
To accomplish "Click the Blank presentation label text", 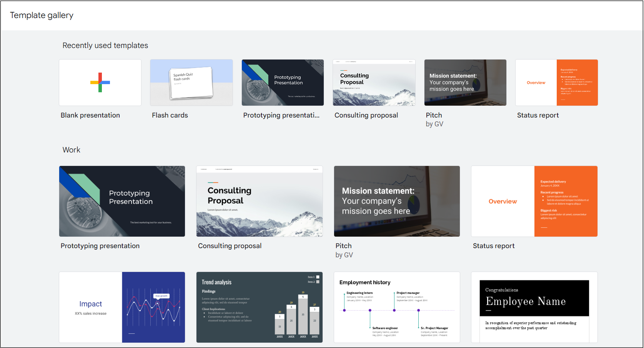I will tap(90, 115).
